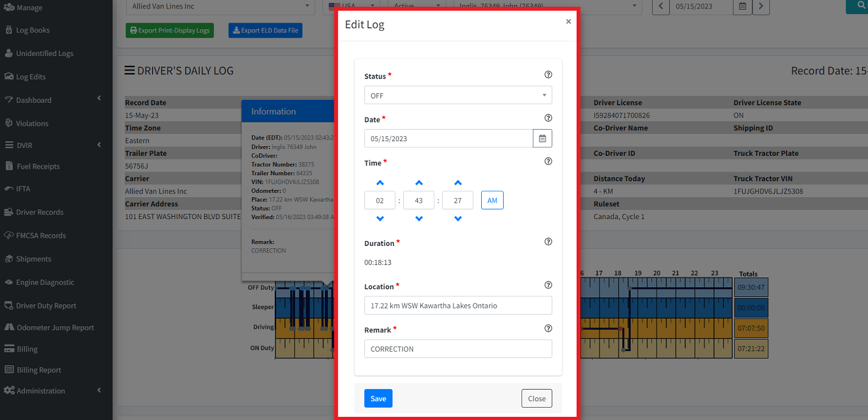Open the Status dropdown showing OFF
The width and height of the screenshot is (868, 420).
457,96
